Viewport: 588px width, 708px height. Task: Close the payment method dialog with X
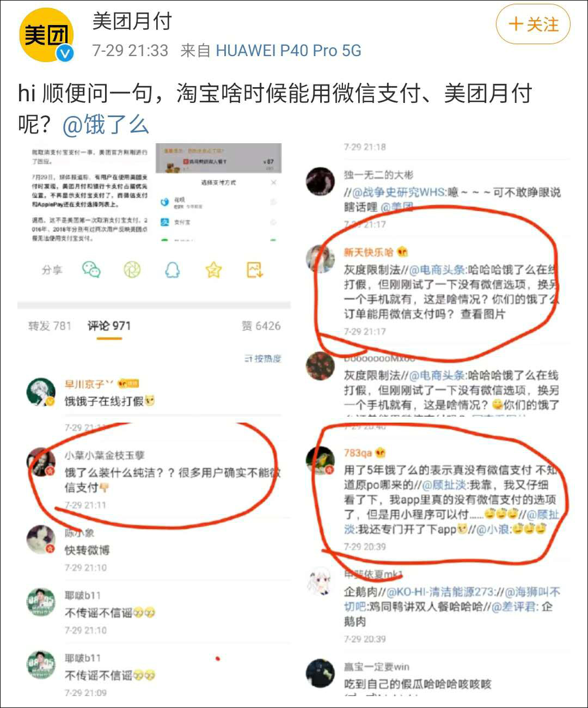273,182
